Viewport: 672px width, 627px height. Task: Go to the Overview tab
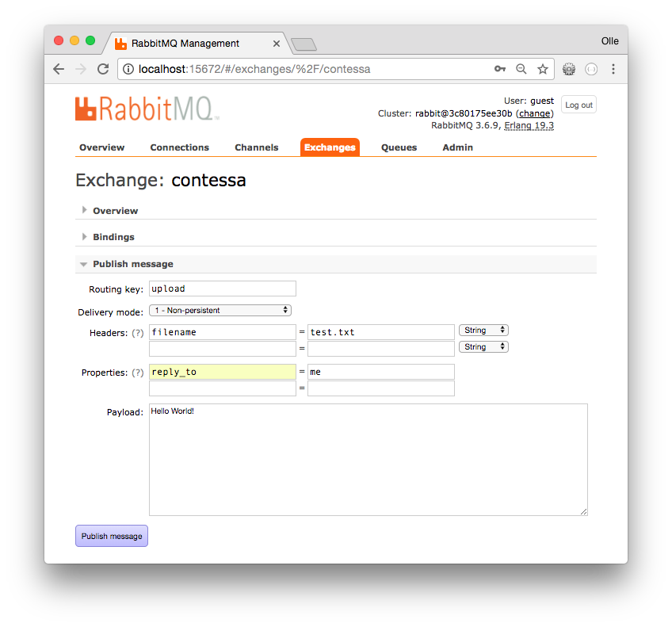click(x=102, y=147)
